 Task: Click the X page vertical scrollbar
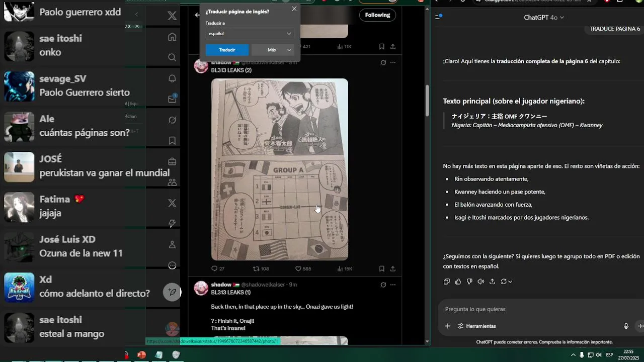[428, 101]
